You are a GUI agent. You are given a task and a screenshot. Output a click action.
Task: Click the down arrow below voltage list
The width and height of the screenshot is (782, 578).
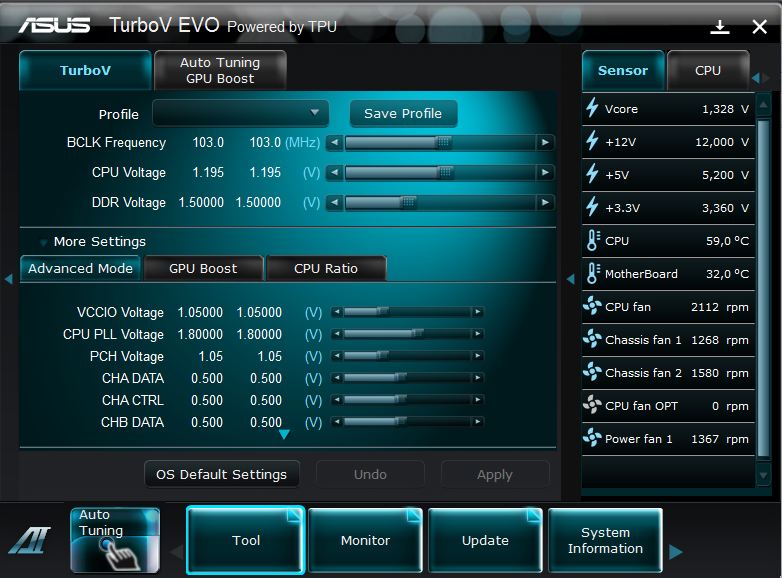(284, 434)
